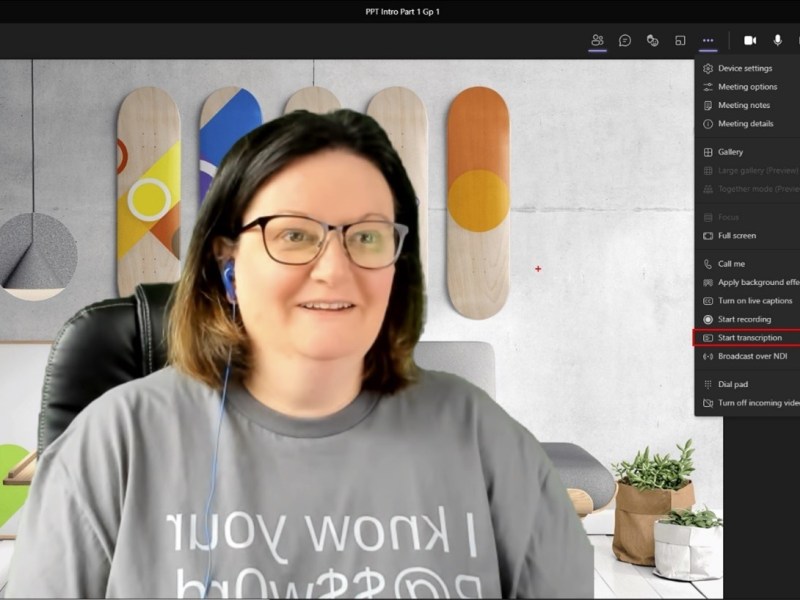The width and height of the screenshot is (800, 600).
Task: Start recording the meeting
Action: click(x=744, y=319)
